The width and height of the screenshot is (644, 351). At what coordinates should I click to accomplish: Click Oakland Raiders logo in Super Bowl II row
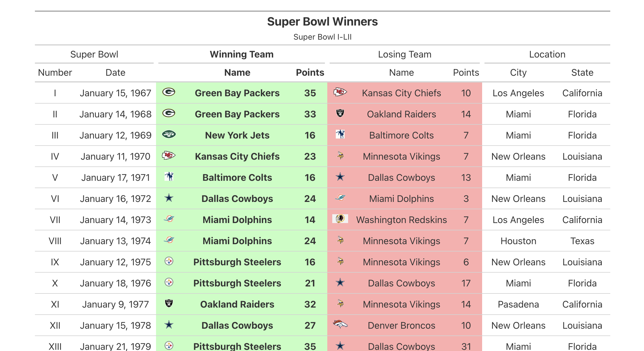340,113
